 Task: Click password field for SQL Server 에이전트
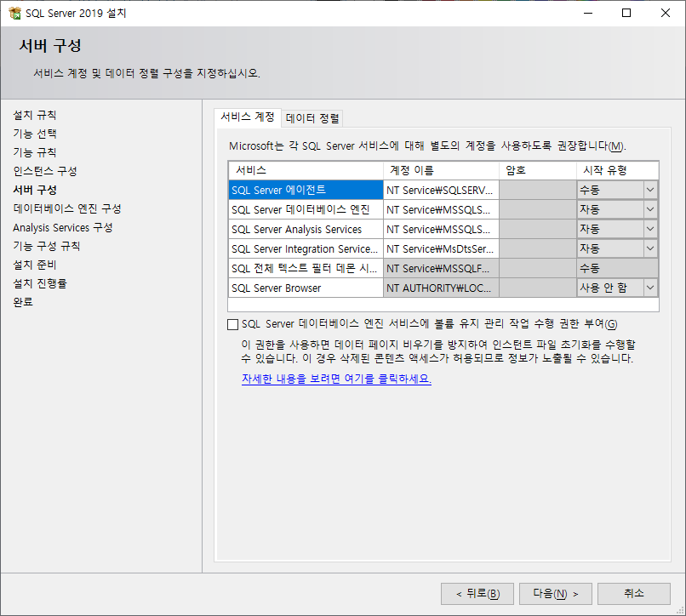538,190
